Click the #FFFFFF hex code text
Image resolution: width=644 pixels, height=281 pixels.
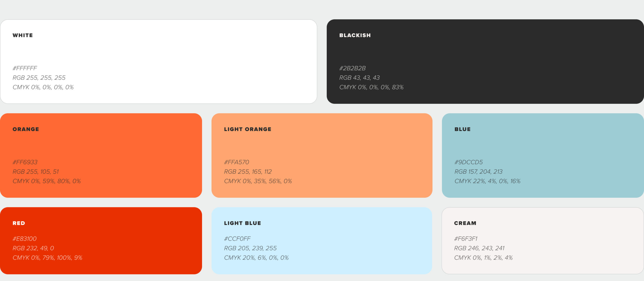point(25,68)
